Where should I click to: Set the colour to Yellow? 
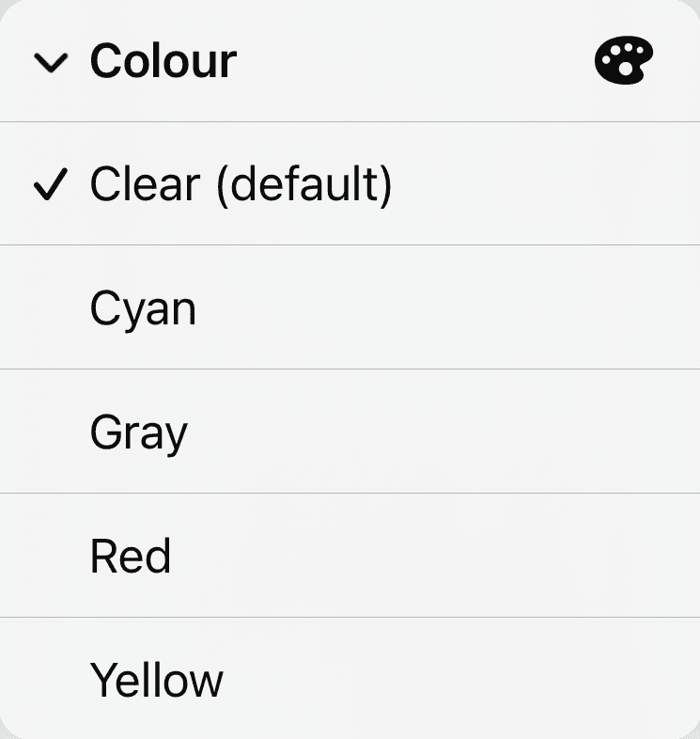click(x=156, y=679)
